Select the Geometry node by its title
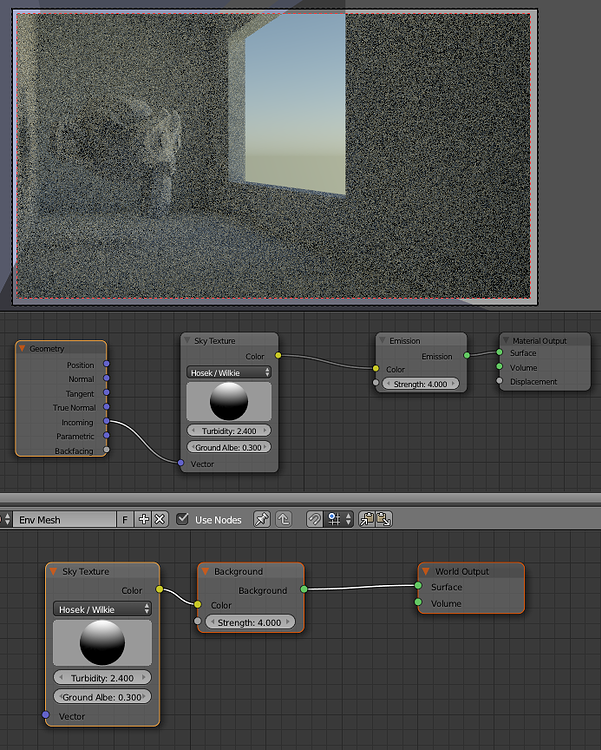601x750 pixels. pos(46,349)
